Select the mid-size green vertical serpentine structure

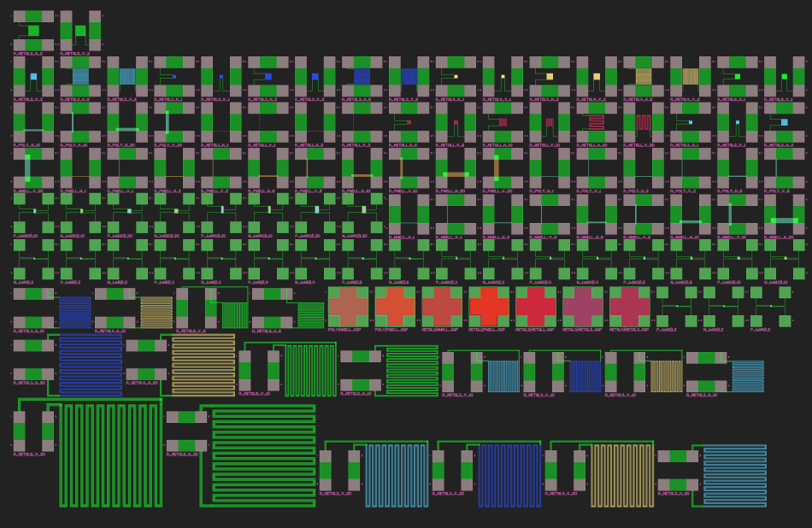pos(310,369)
